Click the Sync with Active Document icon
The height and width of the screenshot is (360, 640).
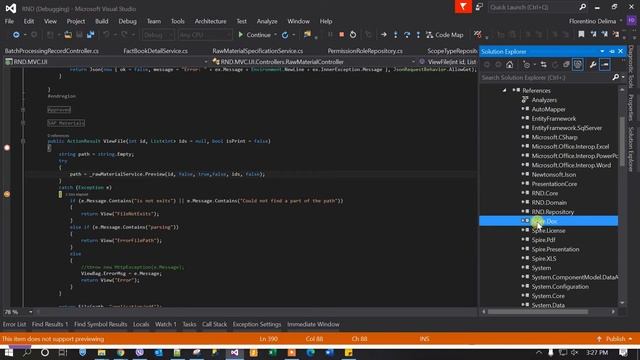543,64
